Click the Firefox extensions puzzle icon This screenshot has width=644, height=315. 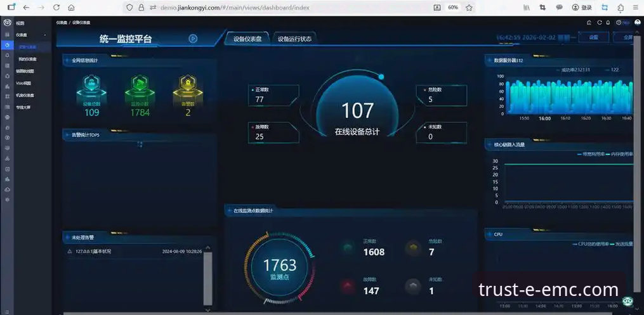tap(620, 8)
